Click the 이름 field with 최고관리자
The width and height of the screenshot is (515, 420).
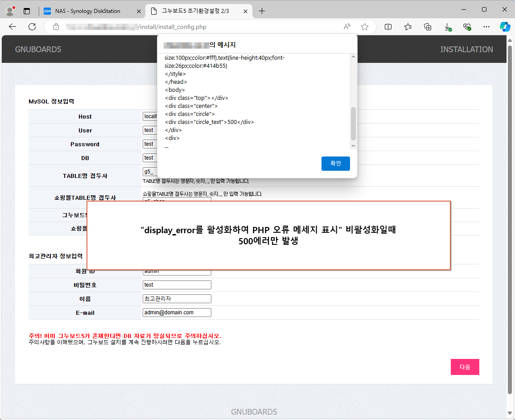(x=177, y=298)
